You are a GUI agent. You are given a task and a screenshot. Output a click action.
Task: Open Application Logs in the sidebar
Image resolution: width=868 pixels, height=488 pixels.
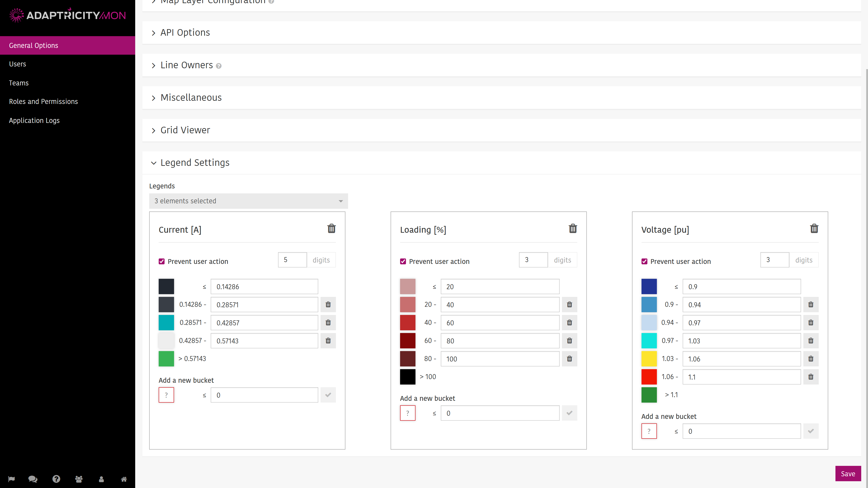click(67, 120)
